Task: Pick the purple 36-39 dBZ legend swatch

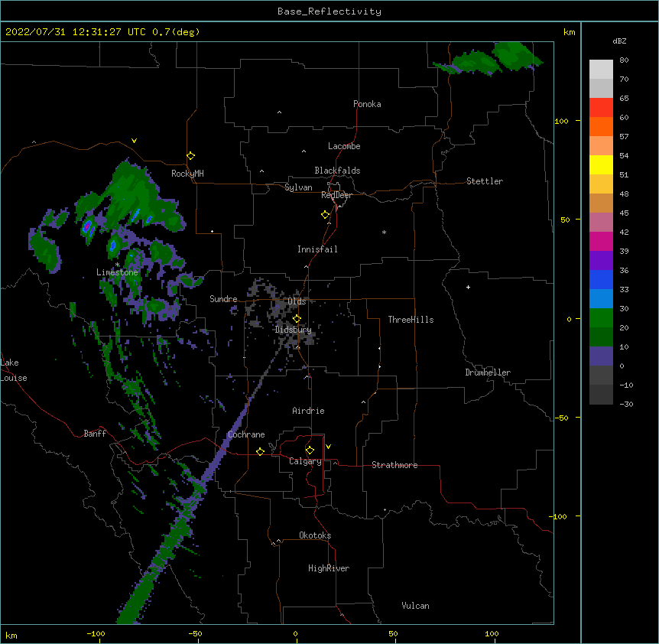Action: click(601, 261)
